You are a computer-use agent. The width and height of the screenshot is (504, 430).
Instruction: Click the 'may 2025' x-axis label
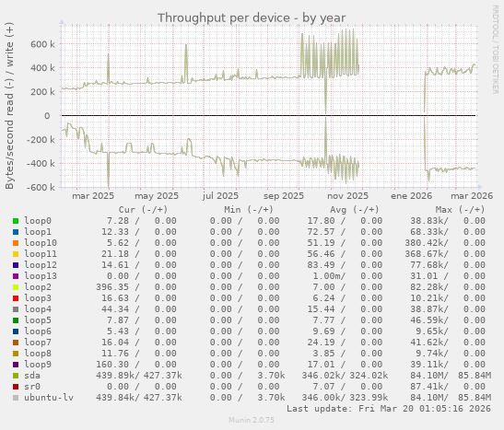(x=157, y=196)
